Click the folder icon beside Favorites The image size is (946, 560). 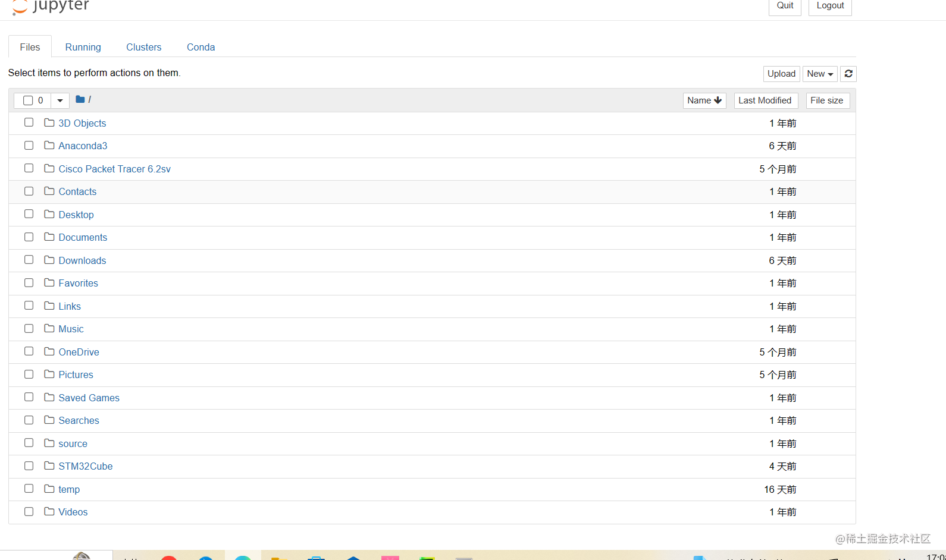(49, 282)
